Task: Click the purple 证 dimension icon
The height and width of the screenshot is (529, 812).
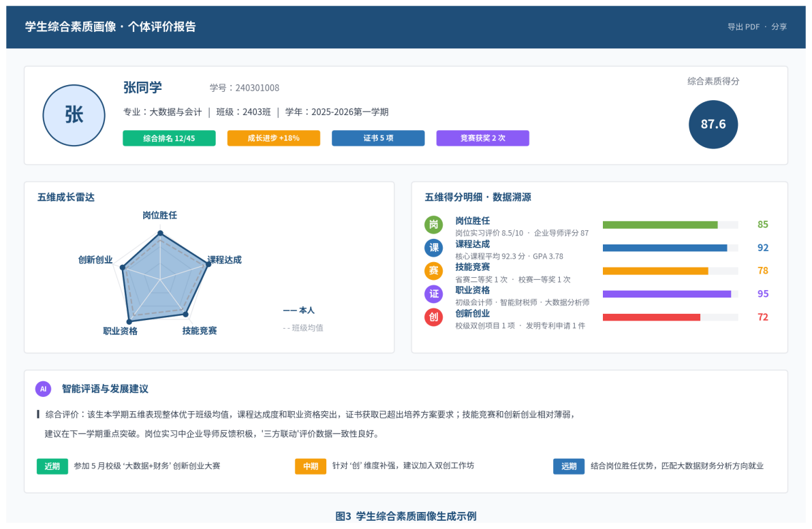Action: [433, 294]
